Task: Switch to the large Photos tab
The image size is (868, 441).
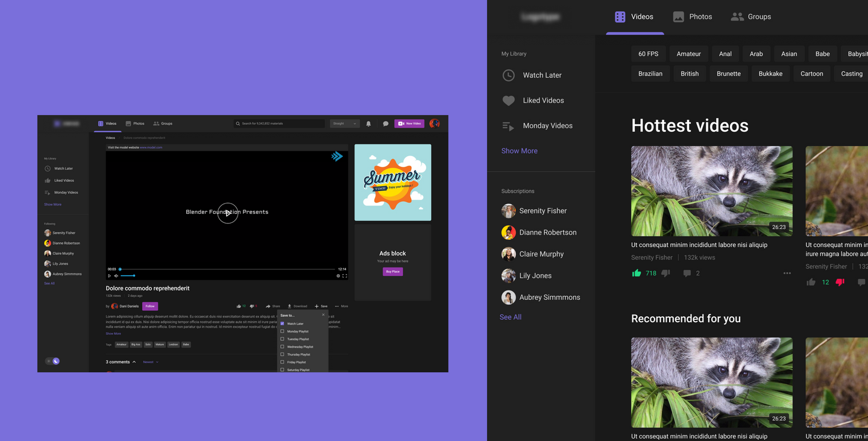Action: [692, 17]
